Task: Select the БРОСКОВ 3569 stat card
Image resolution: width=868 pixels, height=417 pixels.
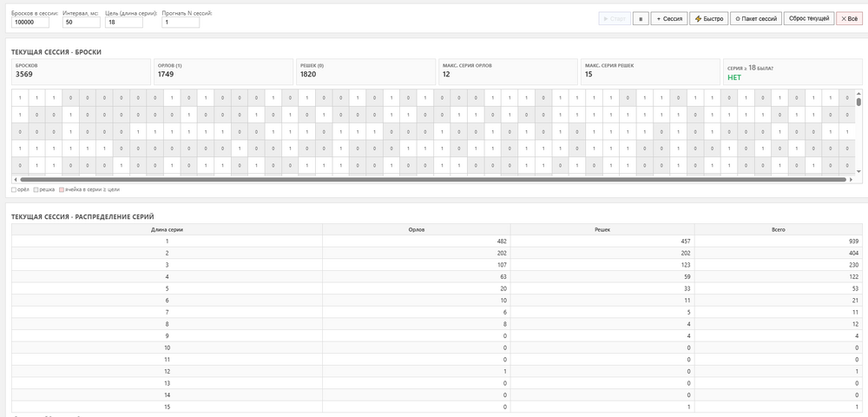Action: pyautogui.click(x=81, y=72)
